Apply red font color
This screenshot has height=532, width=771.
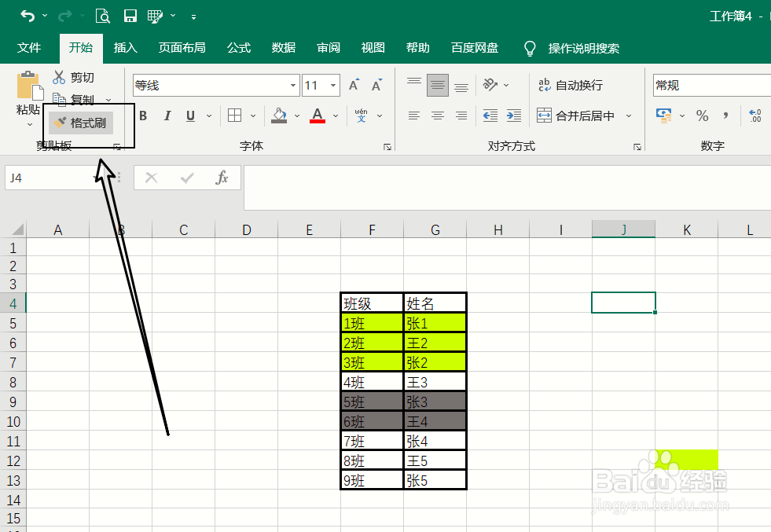[318, 116]
